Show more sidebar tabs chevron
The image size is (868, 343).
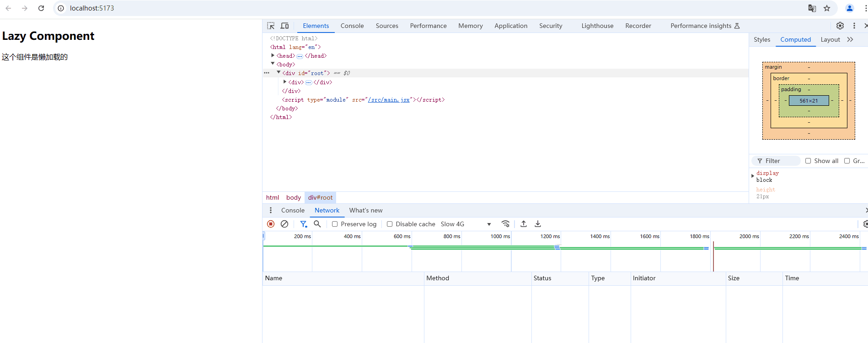click(x=850, y=39)
